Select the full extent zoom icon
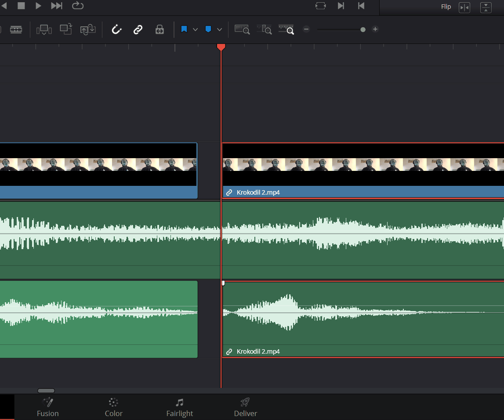 pyautogui.click(x=242, y=29)
